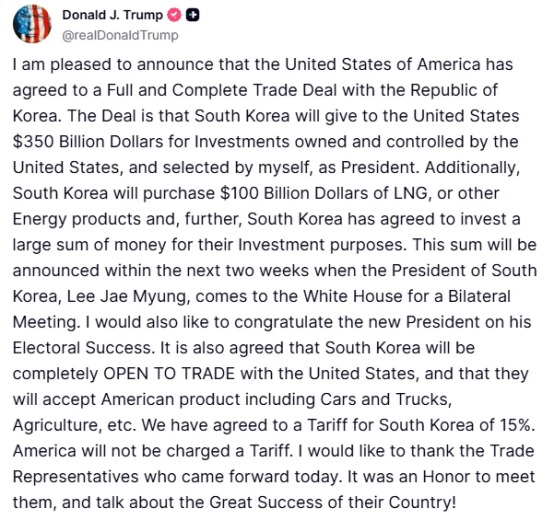Viewport: 554px width, 521px height.
Task: Click the capitalized "OPEN TO TRADE" text
Action: coord(169,374)
